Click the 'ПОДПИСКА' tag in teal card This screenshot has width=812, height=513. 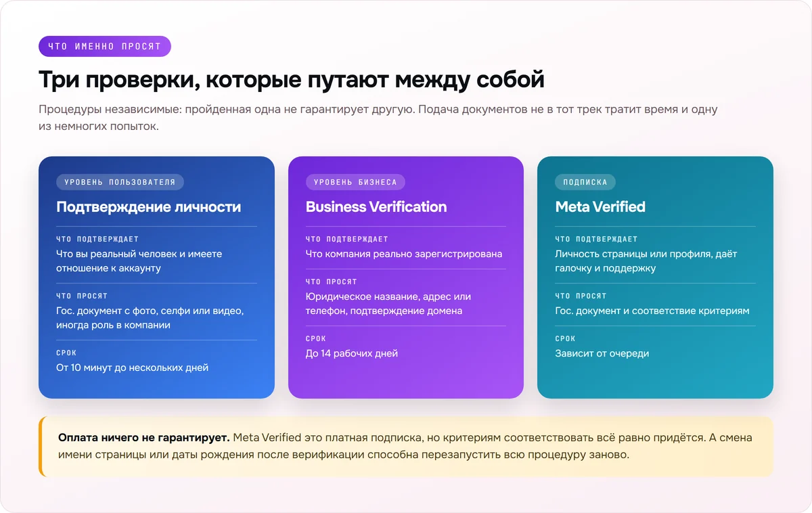(x=585, y=182)
